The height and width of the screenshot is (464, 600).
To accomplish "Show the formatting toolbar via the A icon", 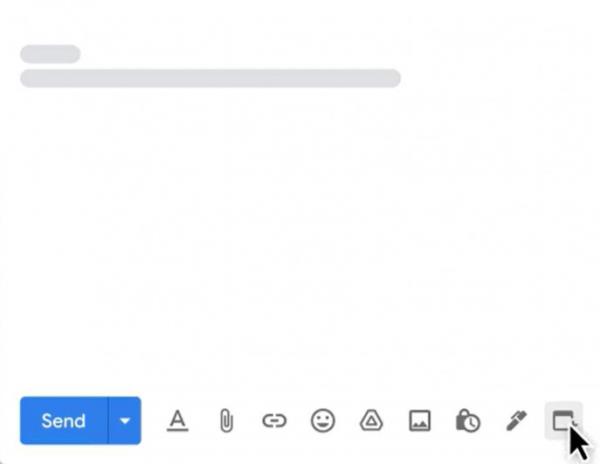I will tap(178, 420).
